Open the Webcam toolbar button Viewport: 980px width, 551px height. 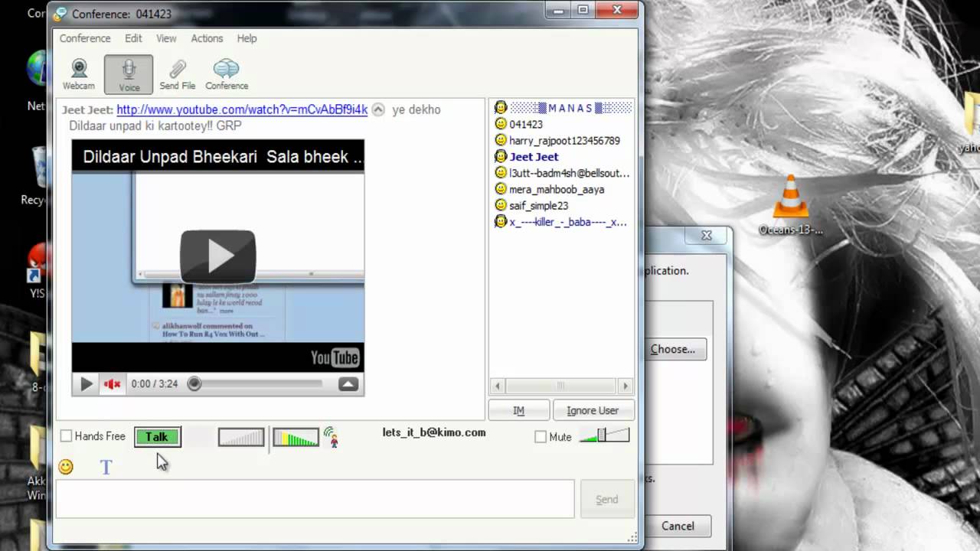pyautogui.click(x=79, y=74)
